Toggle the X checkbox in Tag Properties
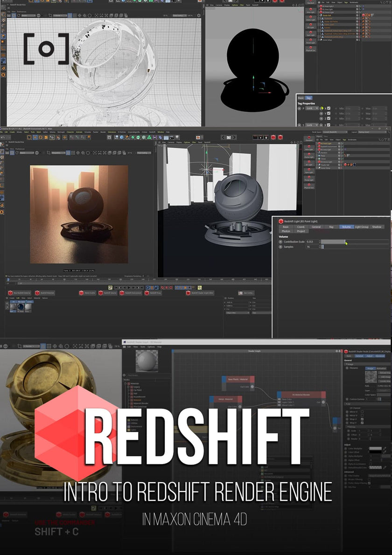Viewport: 392px width, 555px height. (x=329, y=108)
